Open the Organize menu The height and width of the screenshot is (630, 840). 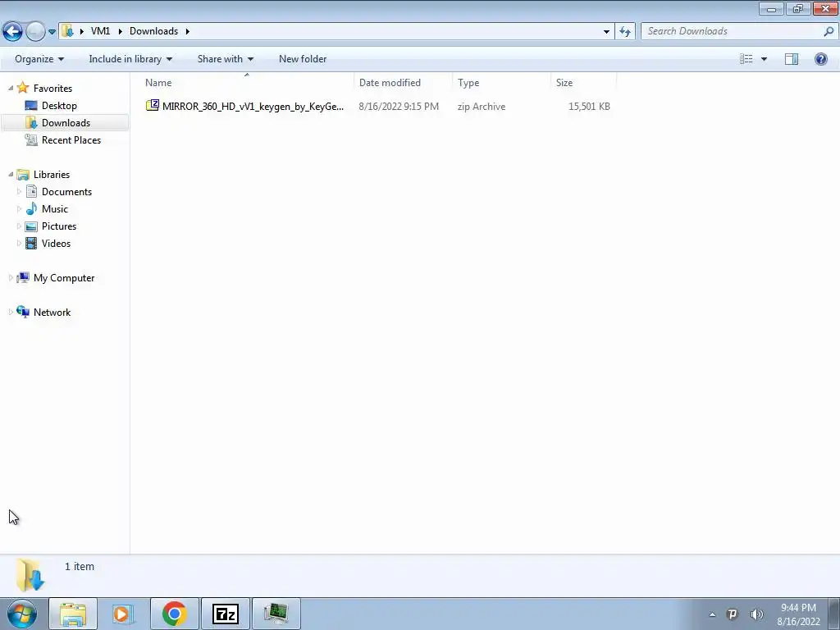(39, 59)
